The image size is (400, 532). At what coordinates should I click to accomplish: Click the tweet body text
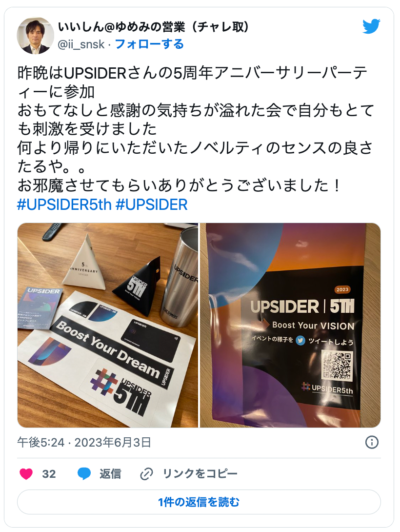(x=196, y=129)
